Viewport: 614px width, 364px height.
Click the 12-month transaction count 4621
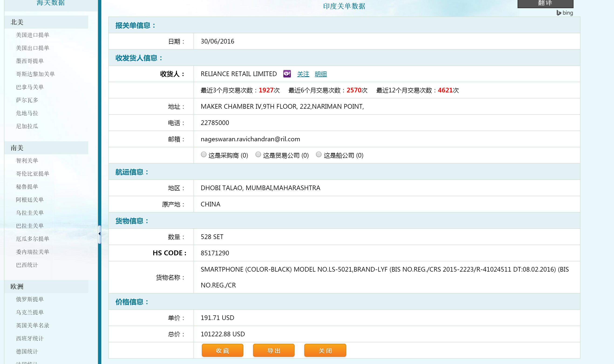[x=445, y=90]
